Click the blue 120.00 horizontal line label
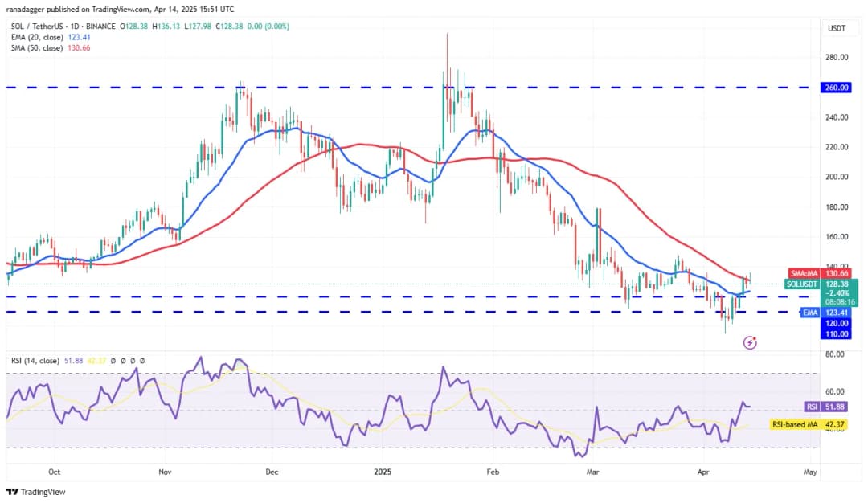 click(837, 323)
